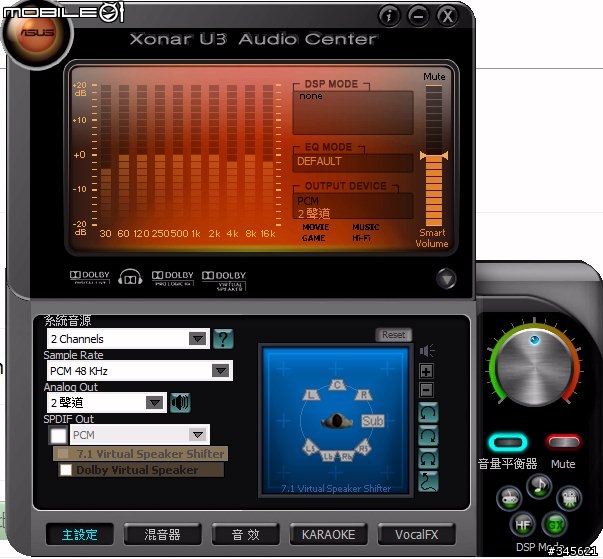Click the plus button beside speaker shifter
The image size is (603, 559).
(426, 371)
